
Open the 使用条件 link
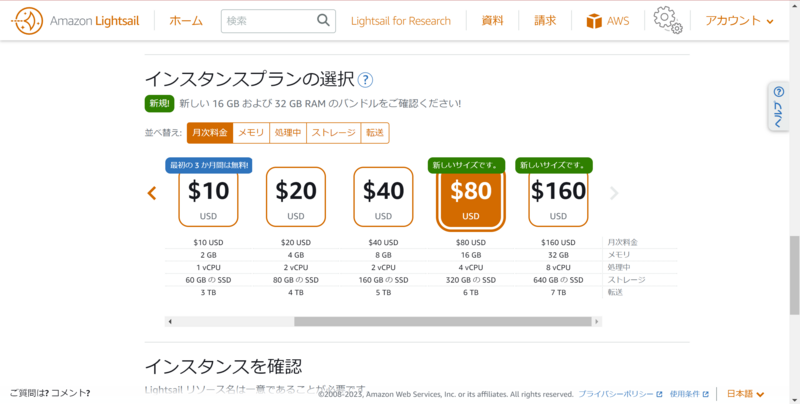pyautogui.click(x=685, y=394)
